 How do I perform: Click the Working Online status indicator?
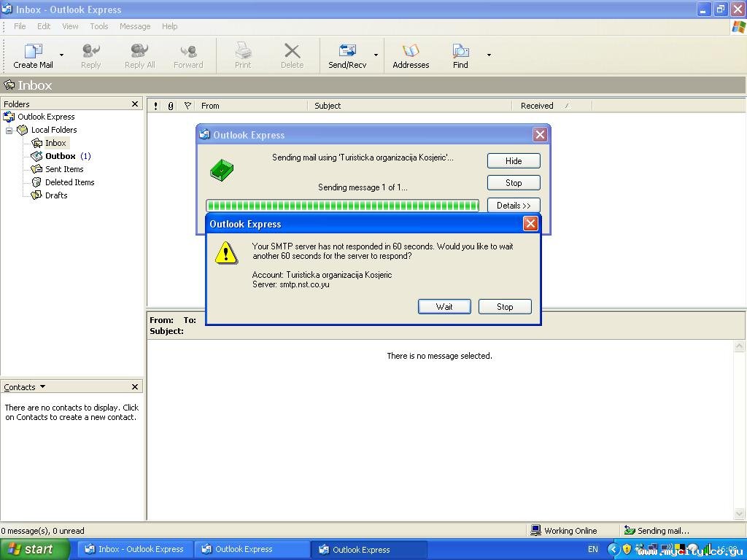(564, 531)
